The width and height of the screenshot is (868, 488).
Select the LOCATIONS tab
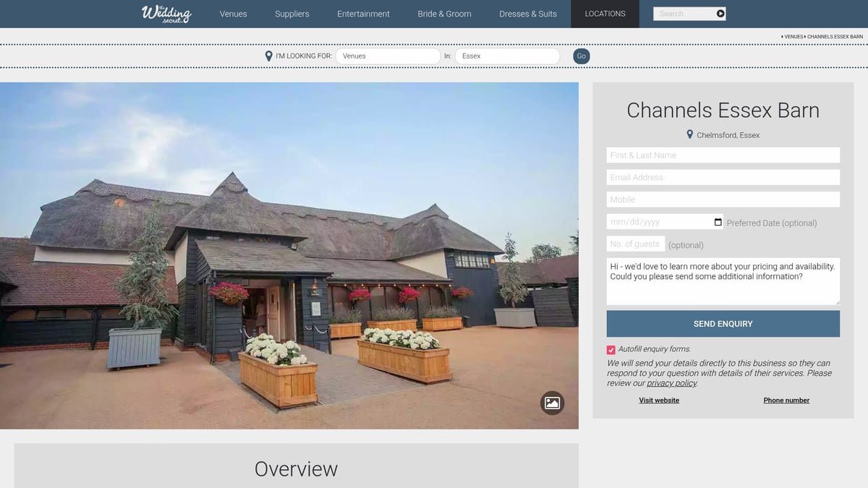coord(605,14)
